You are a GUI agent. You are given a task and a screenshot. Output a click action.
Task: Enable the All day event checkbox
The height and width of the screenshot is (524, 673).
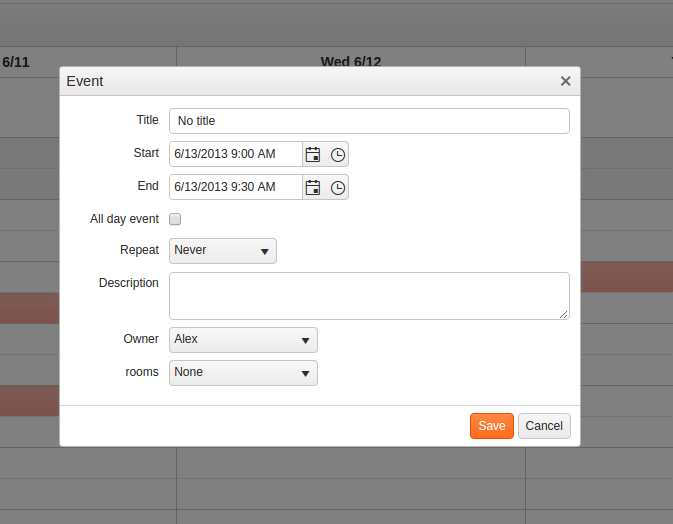tap(175, 219)
